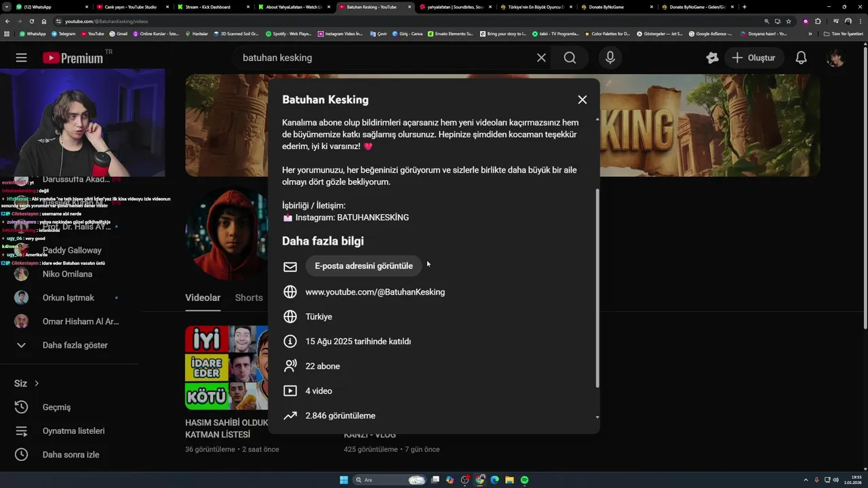Open File Explorer from the taskbar
The width and height of the screenshot is (868, 488).
coord(509,480)
